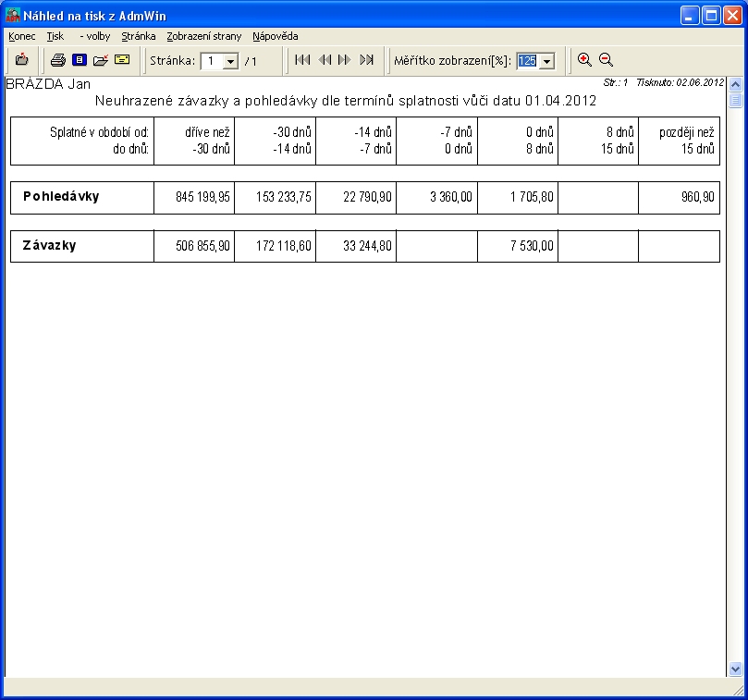The height and width of the screenshot is (700, 748).
Task: Click the scale value field showing 125
Action: [528, 61]
